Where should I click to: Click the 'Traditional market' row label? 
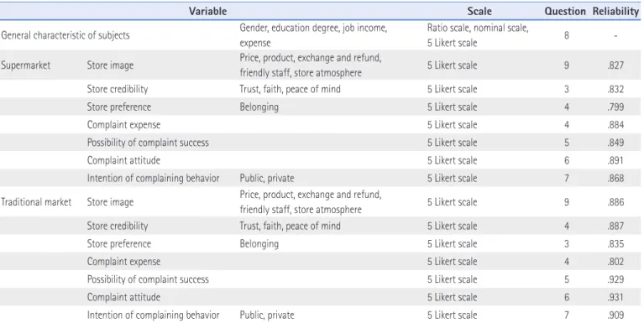coord(36,202)
